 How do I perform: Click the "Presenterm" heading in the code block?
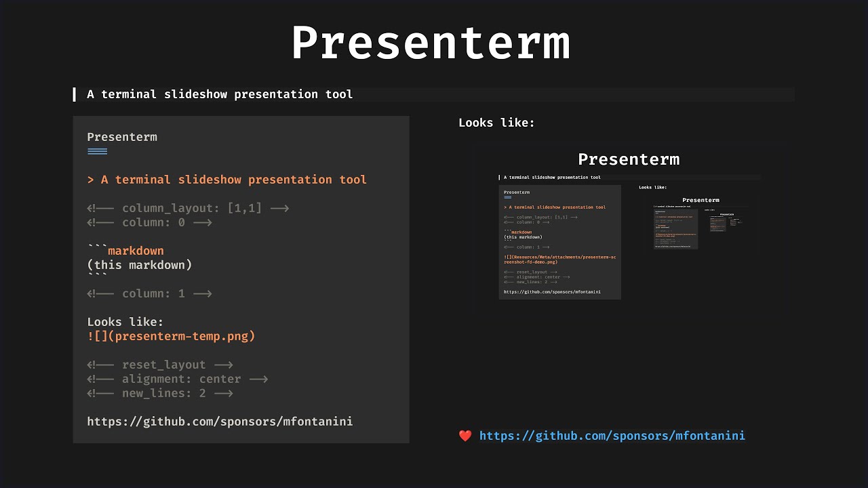click(x=122, y=137)
